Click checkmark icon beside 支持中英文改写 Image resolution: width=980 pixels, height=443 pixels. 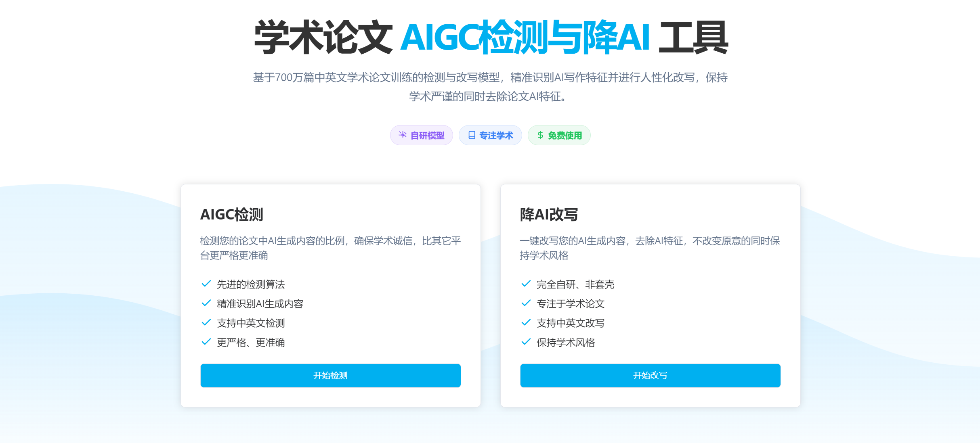[526, 322]
